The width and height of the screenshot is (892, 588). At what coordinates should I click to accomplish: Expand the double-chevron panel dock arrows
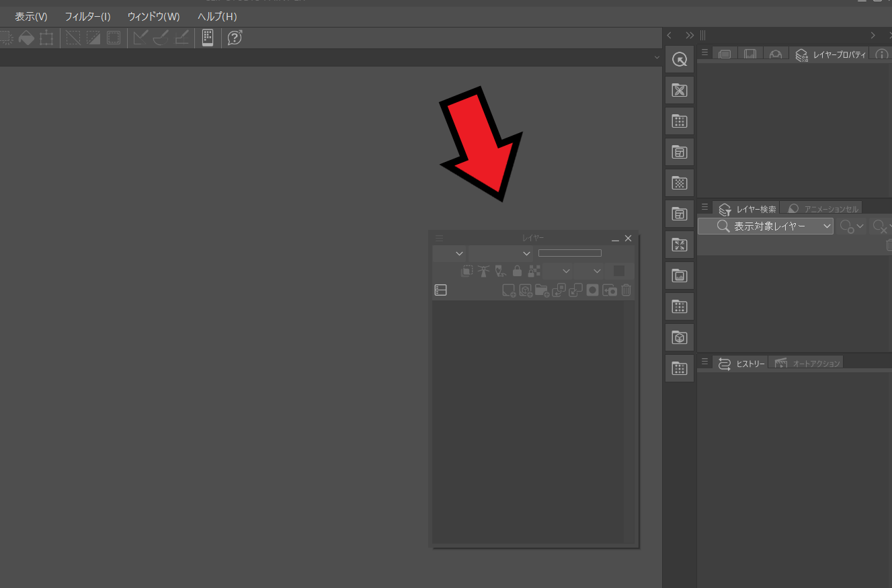(690, 35)
